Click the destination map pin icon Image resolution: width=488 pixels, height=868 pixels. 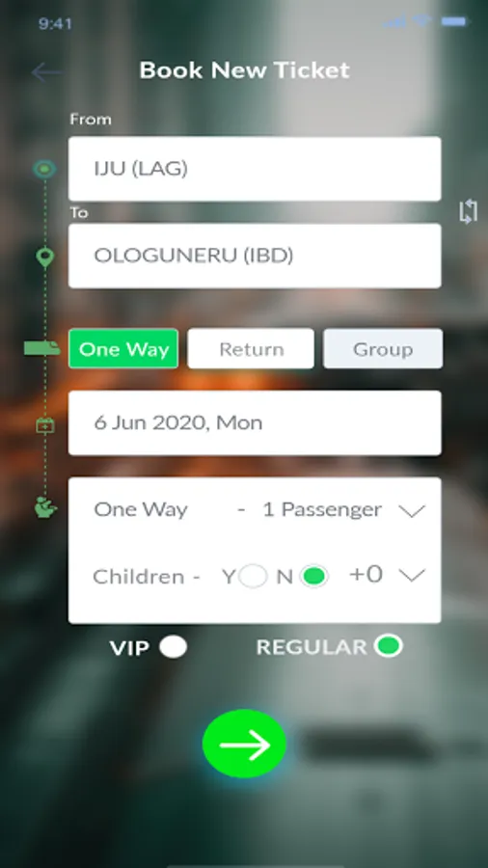(x=44, y=258)
